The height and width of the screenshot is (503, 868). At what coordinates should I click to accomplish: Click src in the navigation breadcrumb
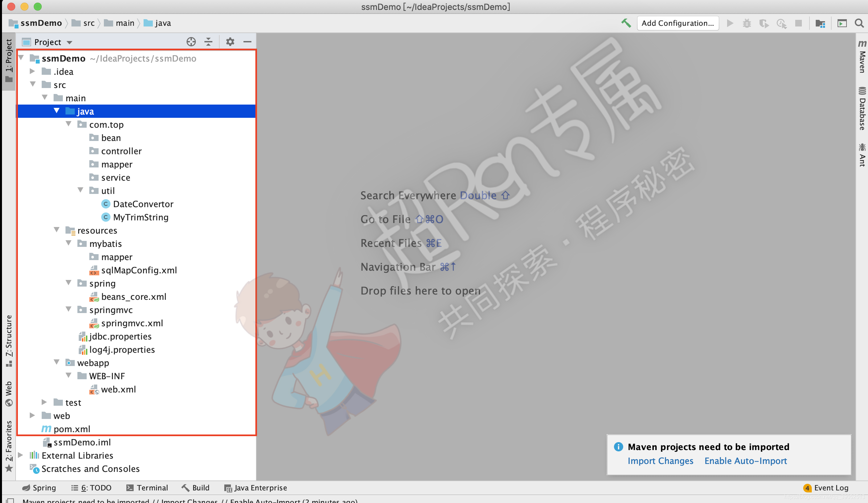89,23
